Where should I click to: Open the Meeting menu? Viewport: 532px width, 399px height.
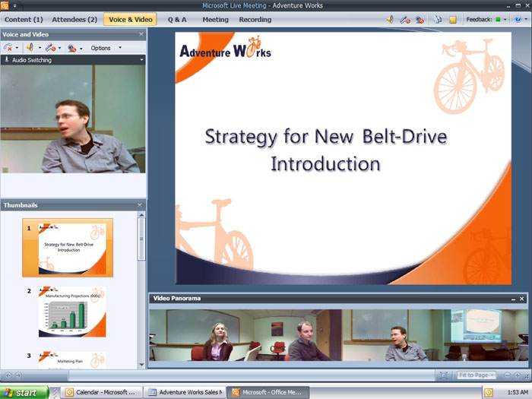215,20
